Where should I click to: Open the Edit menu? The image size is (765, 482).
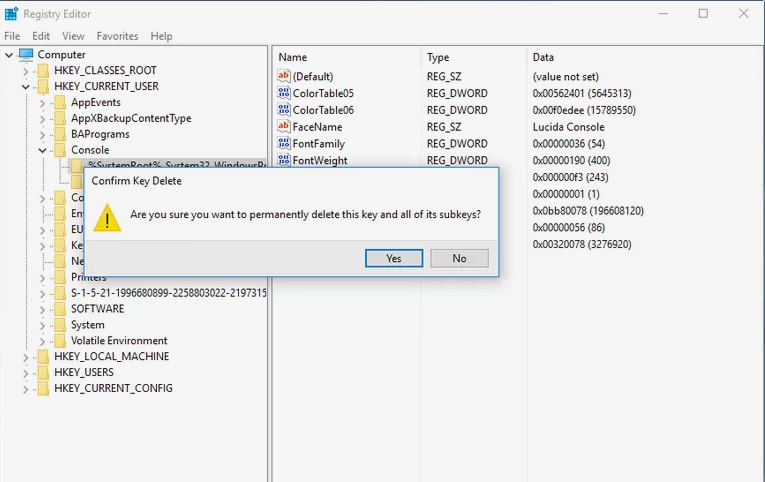pyautogui.click(x=41, y=36)
